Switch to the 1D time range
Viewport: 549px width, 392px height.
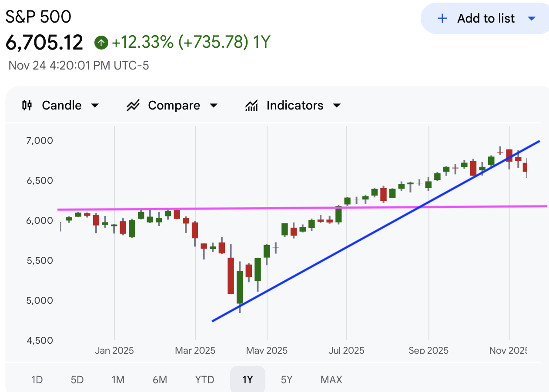[x=37, y=380]
